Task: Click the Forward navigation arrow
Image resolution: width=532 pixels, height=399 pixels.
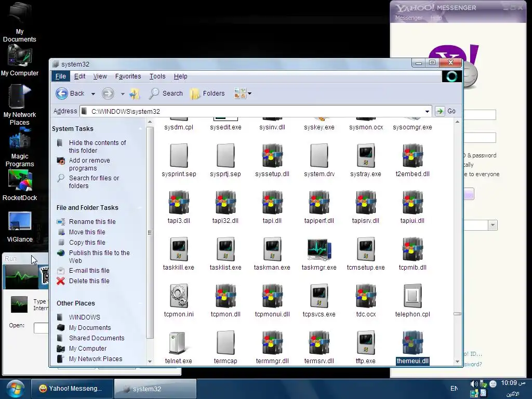Action: [x=108, y=94]
